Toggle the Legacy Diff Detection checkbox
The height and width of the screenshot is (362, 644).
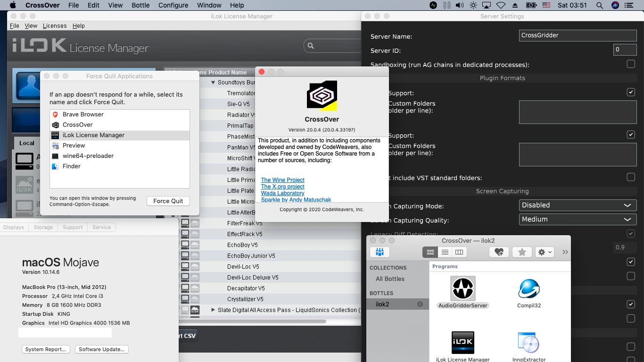coord(631,233)
